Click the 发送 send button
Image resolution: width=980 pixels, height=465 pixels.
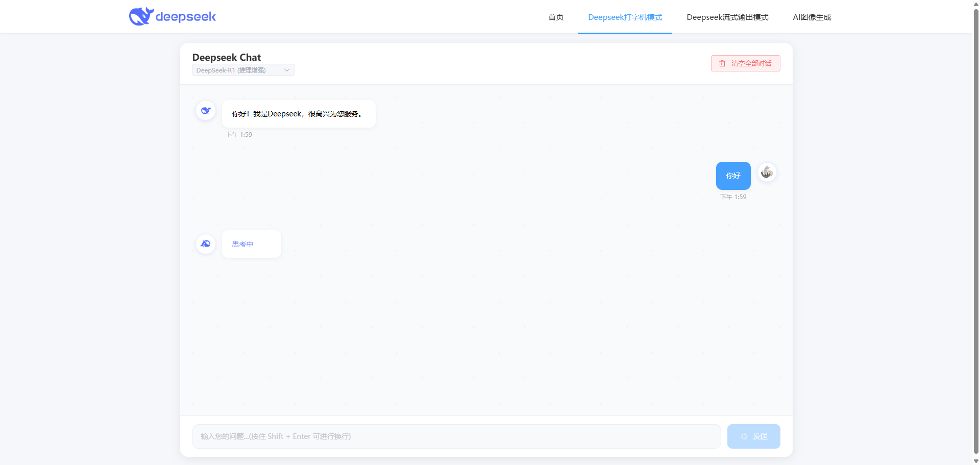point(753,436)
